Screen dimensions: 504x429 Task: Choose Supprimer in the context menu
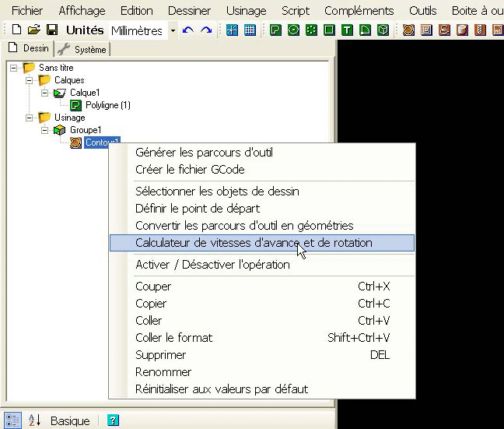262,355
